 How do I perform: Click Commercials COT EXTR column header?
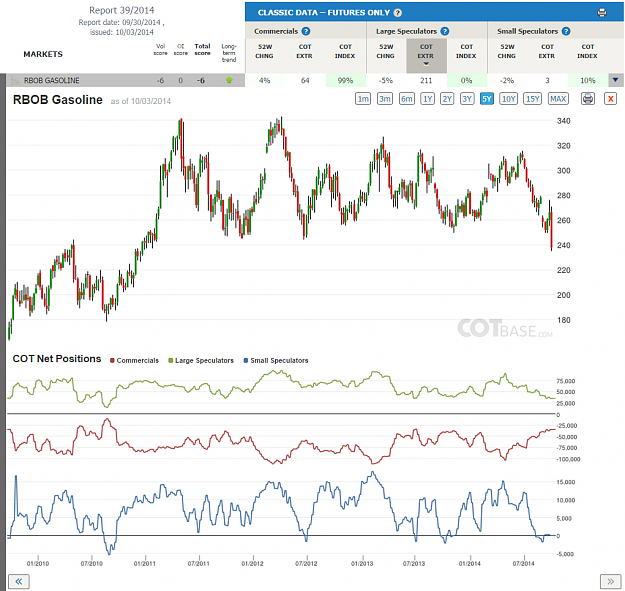point(305,51)
